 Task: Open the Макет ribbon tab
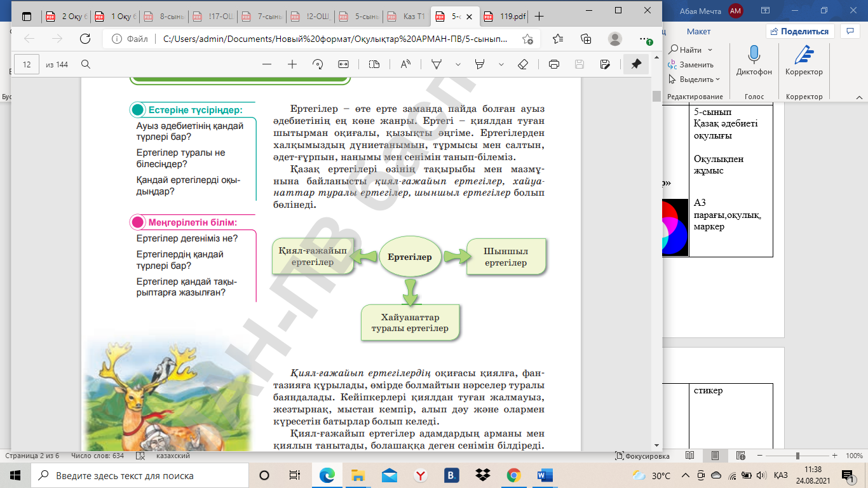[x=698, y=31]
